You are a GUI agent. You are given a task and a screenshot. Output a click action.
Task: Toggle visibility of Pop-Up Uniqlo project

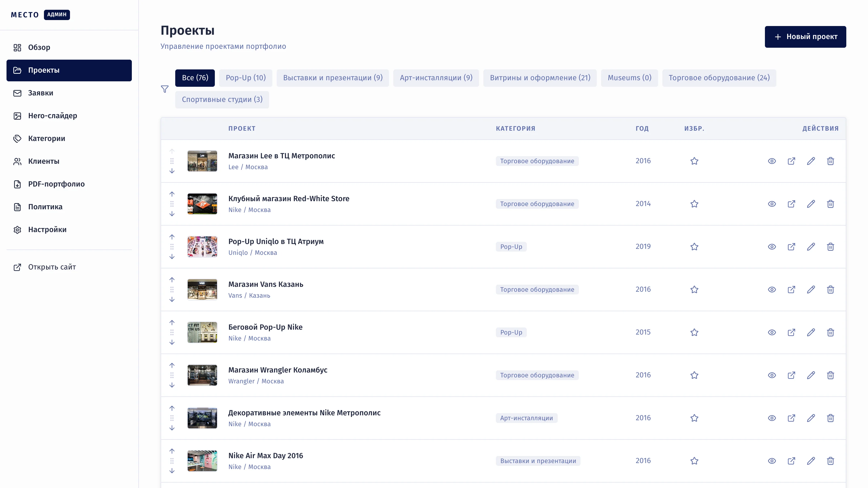tap(772, 246)
